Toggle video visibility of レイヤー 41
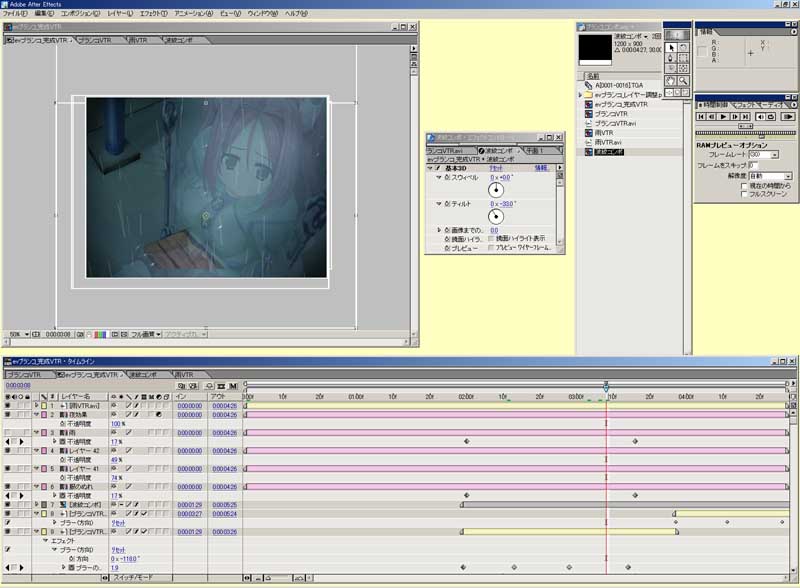800x588 pixels. [x=7, y=469]
